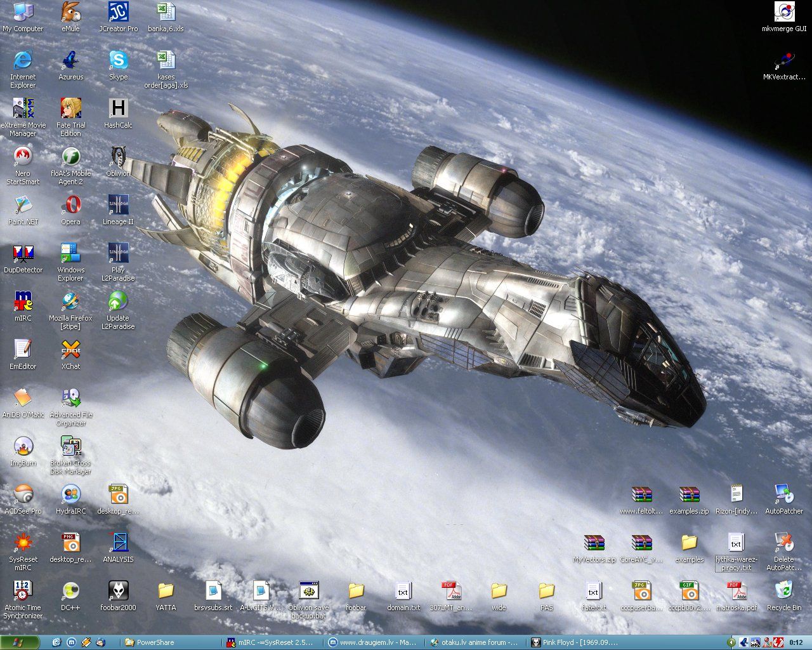This screenshot has width=812, height=650.
Task: Click the taskbar clock showing 0:12
Action: pyautogui.click(x=796, y=642)
